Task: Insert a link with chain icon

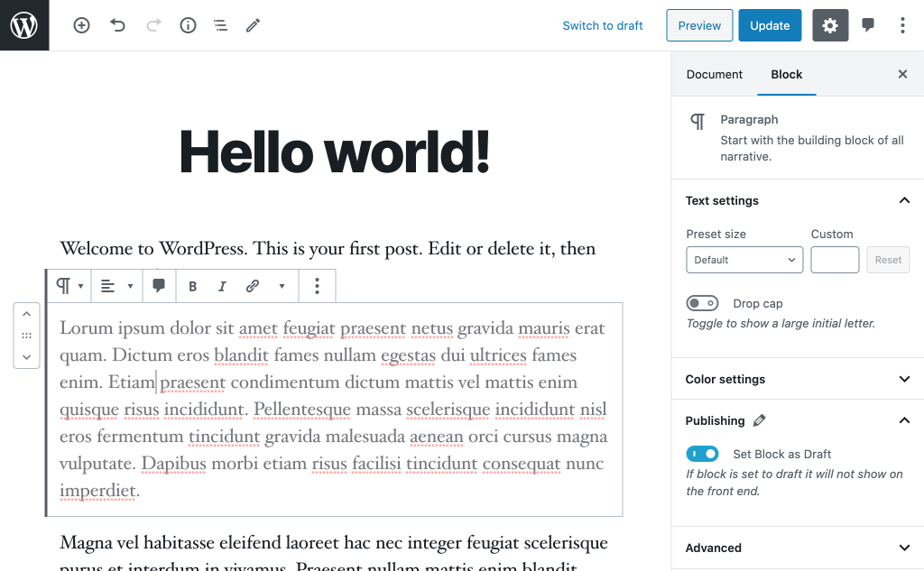Action: pos(253,286)
